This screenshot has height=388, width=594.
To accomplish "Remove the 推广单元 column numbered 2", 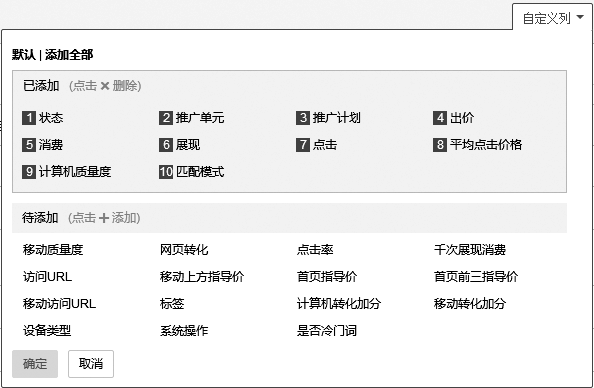I will (x=191, y=118).
